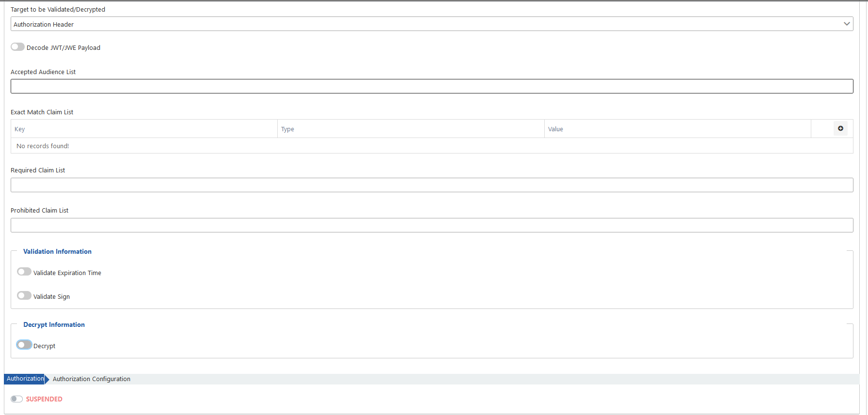Click the Exact Match Claim List label
The image size is (868, 415).
click(42, 112)
